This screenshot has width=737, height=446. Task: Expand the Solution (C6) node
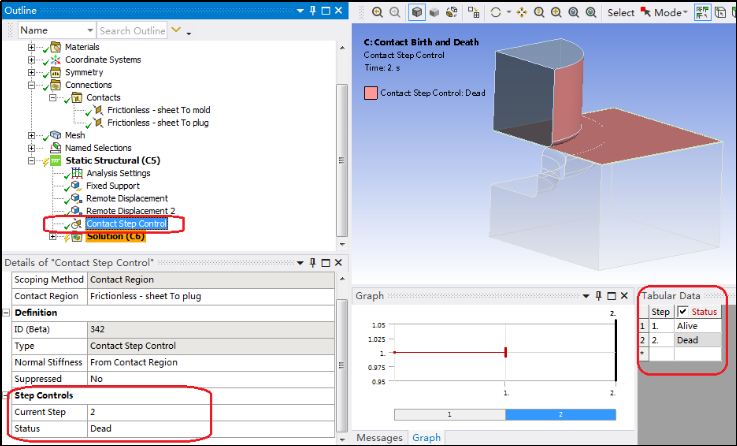[52, 237]
